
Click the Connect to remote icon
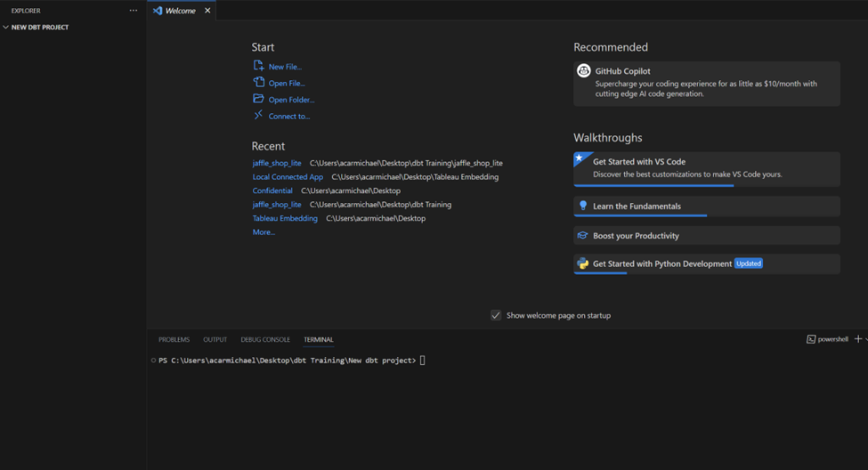[258, 115]
